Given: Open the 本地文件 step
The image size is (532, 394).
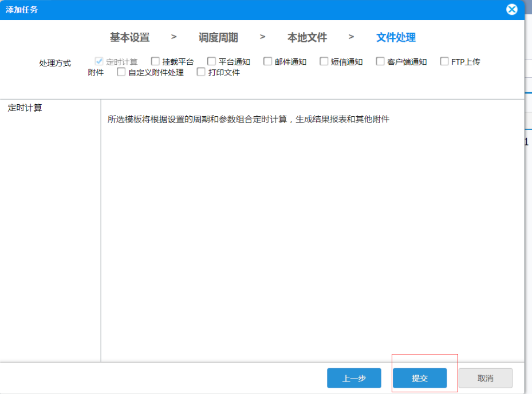Looking at the screenshot, I should (x=307, y=37).
